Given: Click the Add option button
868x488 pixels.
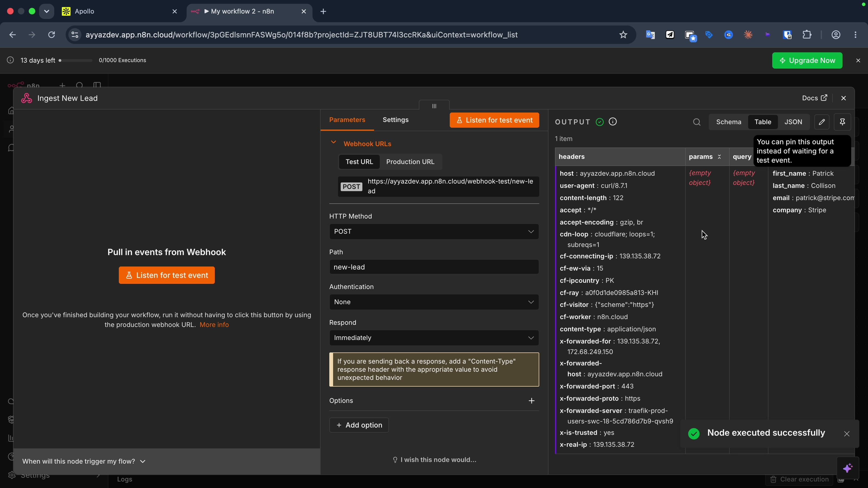Looking at the screenshot, I should [359, 425].
